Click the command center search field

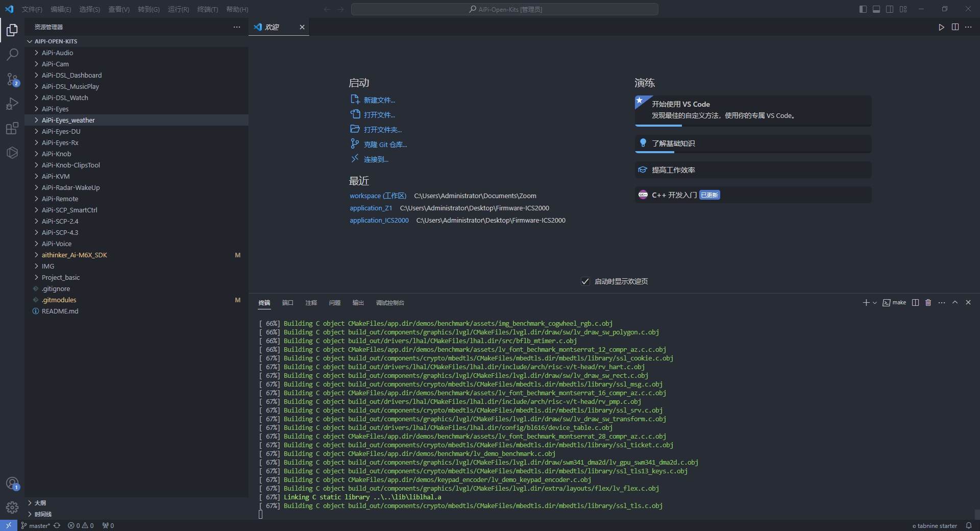click(x=504, y=9)
